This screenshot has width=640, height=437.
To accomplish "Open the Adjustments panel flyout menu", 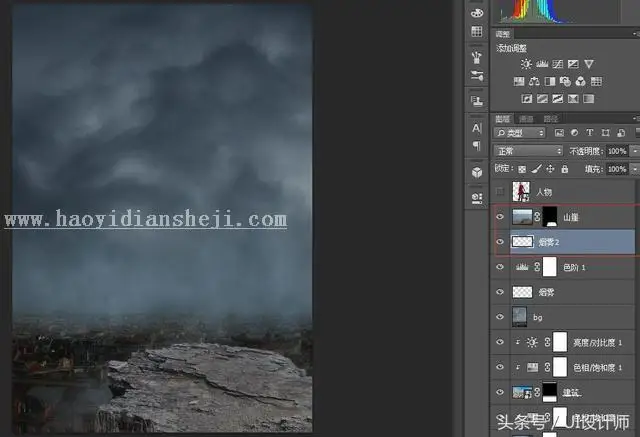I will [636, 34].
